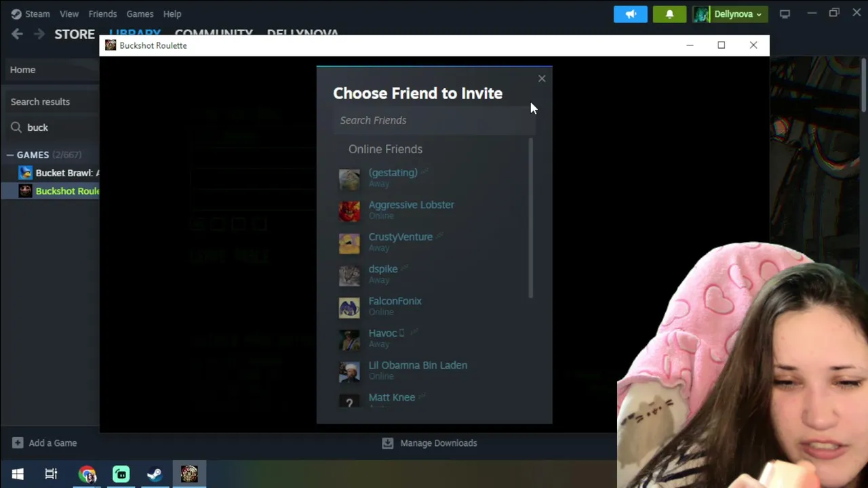
Task: Click the Steam library main scrollbar
Action: click(x=864, y=85)
